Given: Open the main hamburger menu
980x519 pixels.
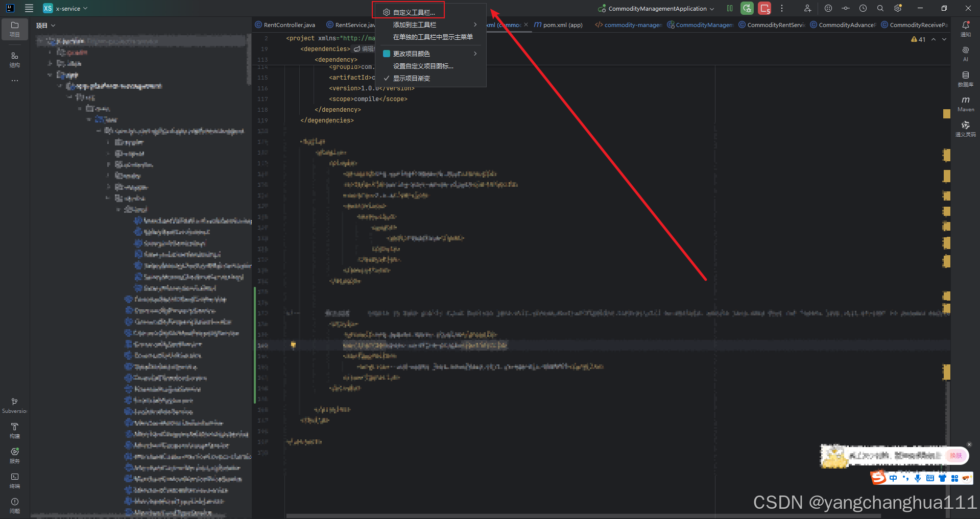Looking at the screenshot, I should (x=29, y=8).
